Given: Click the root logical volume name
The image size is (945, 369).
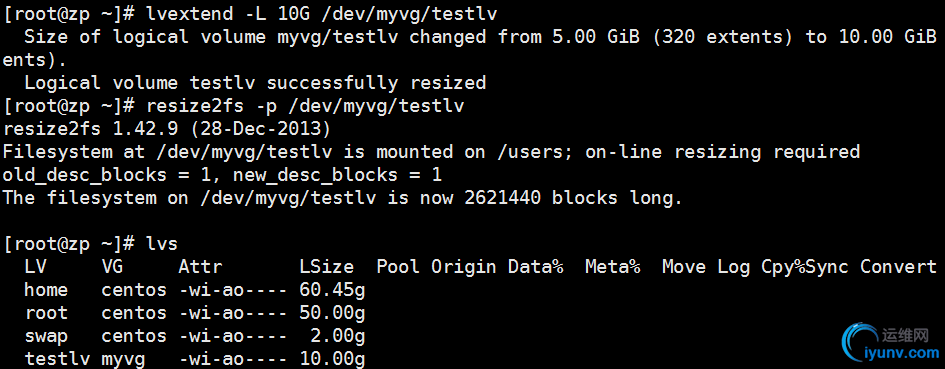Looking at the screenshot, I should 46,314.
